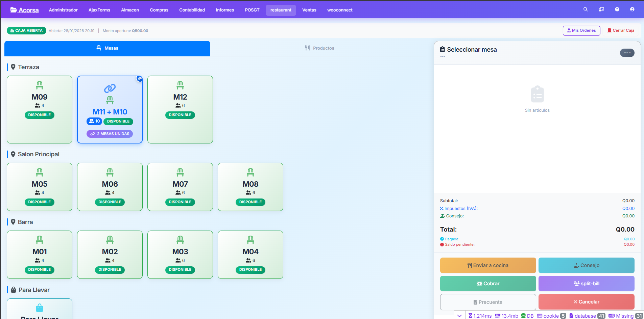The height and width of the screenshot is (319, 644).
Task: Open the help question mark icon
Action: (617, 9)
